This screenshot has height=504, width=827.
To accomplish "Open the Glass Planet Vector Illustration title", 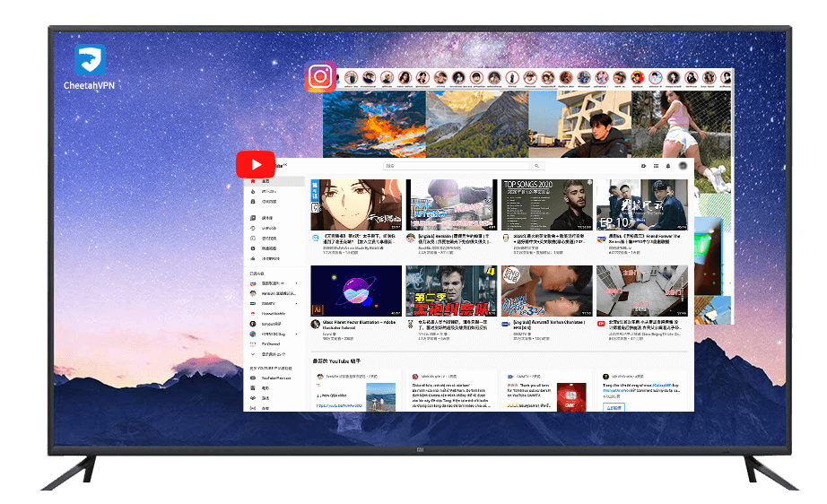I will point(359,325).
